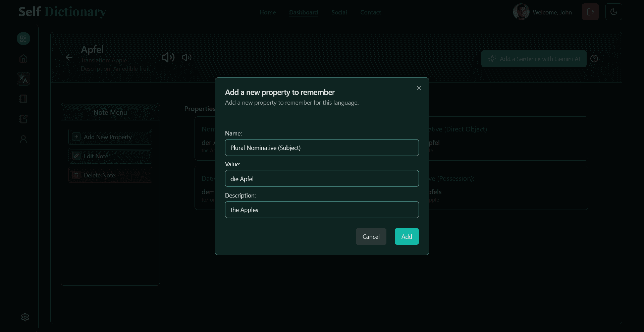This screenshot has height=332, width=644.
Task: Click Edit Note in Note Menu
Action: (110, 156)
